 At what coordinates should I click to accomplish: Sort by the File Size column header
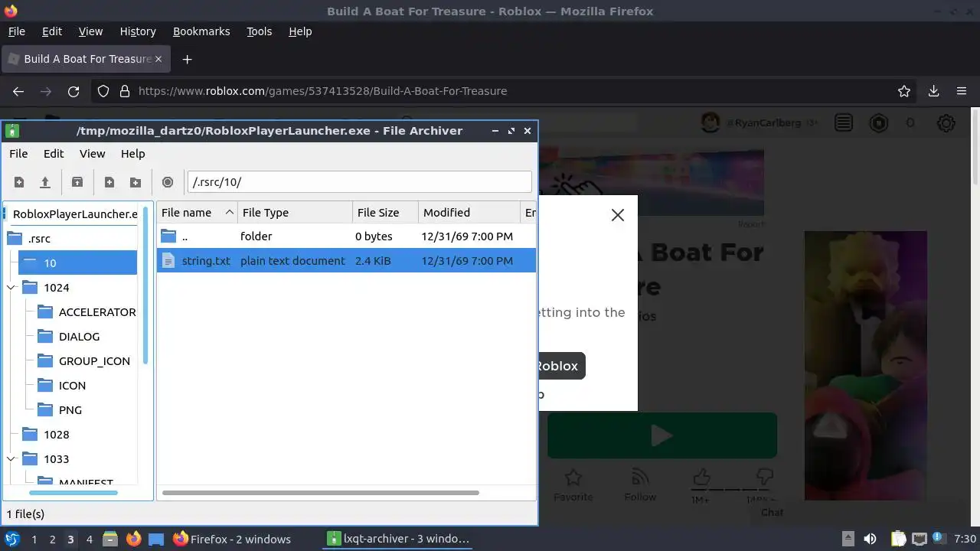coord(385,213)
